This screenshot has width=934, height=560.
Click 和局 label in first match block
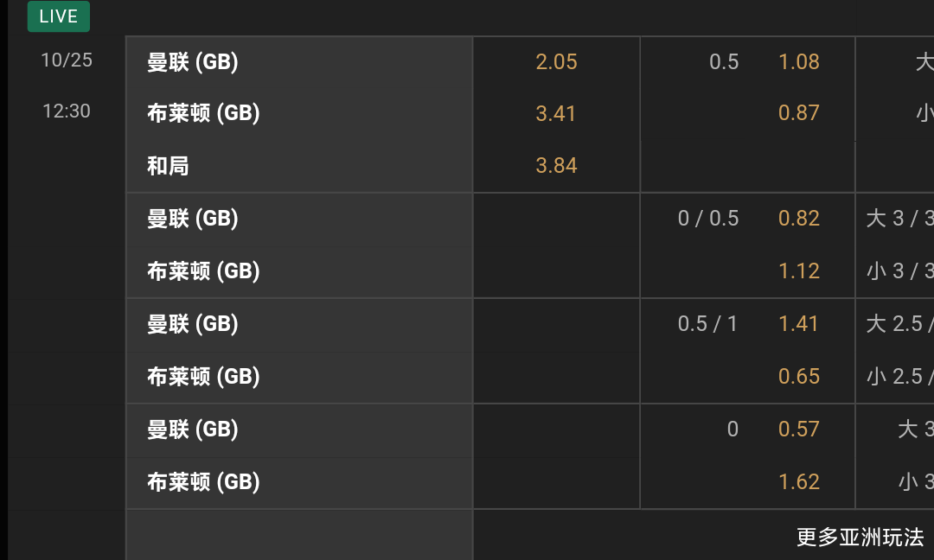pos(168,166)
